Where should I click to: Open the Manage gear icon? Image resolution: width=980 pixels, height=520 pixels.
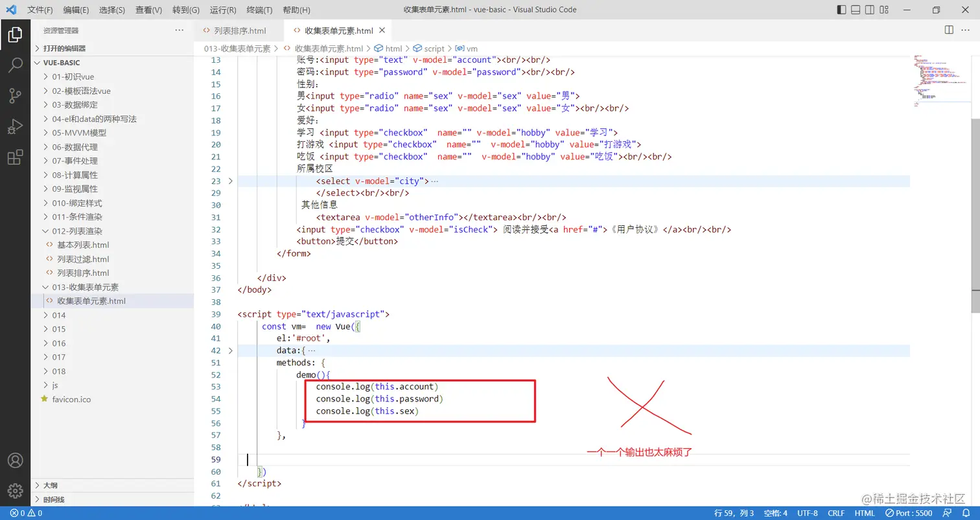click(15, 491)
